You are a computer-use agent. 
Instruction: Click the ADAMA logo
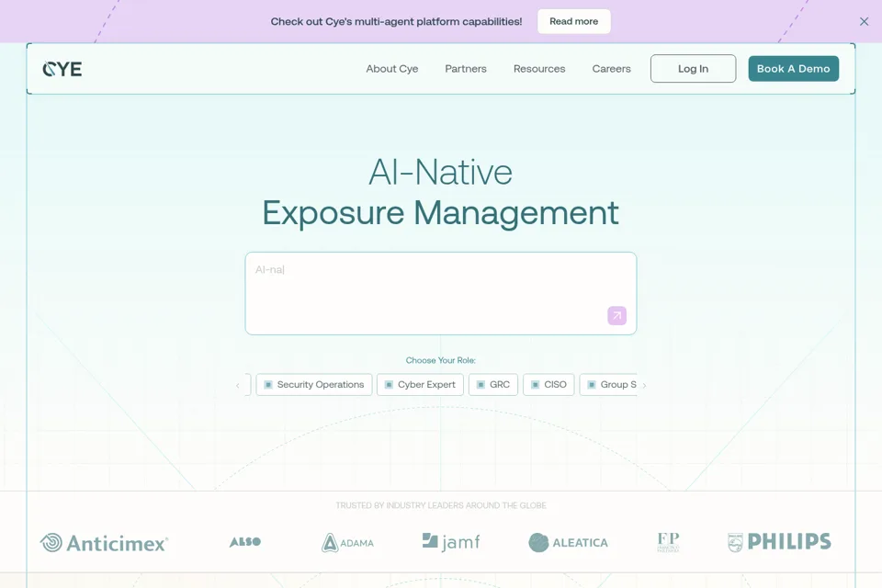[347, 543]
